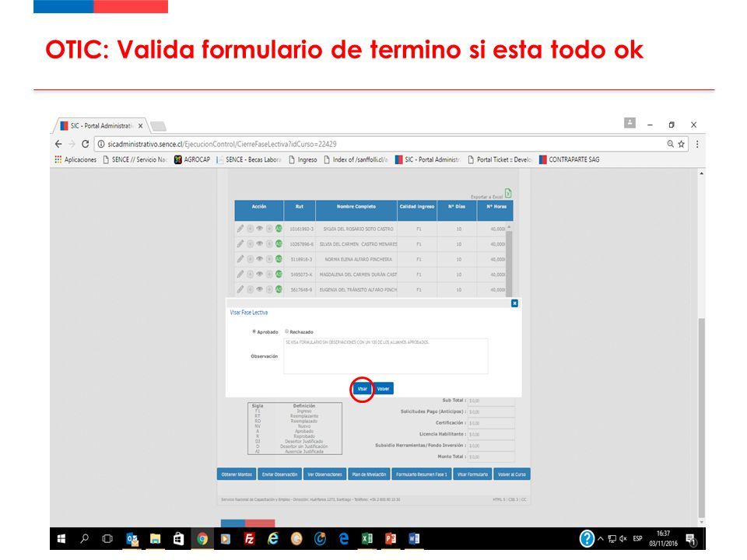The width and height of the screenshot is (747, 560).
Task: Open the AGROCAP bookmark
Action: click(192, 159)
